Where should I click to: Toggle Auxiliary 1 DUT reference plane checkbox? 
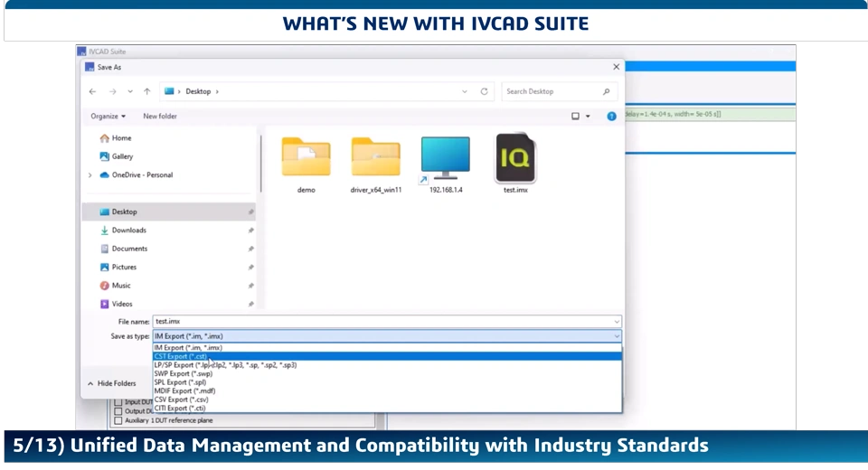tap(118, 420)
